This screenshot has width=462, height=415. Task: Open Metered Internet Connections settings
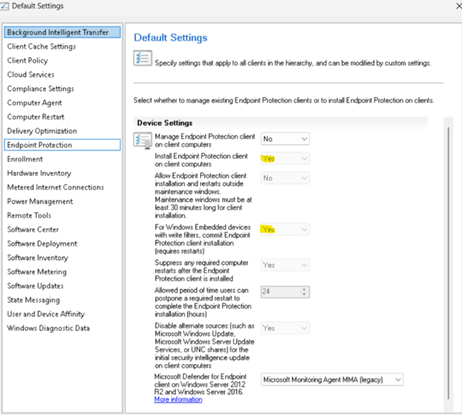55,187
